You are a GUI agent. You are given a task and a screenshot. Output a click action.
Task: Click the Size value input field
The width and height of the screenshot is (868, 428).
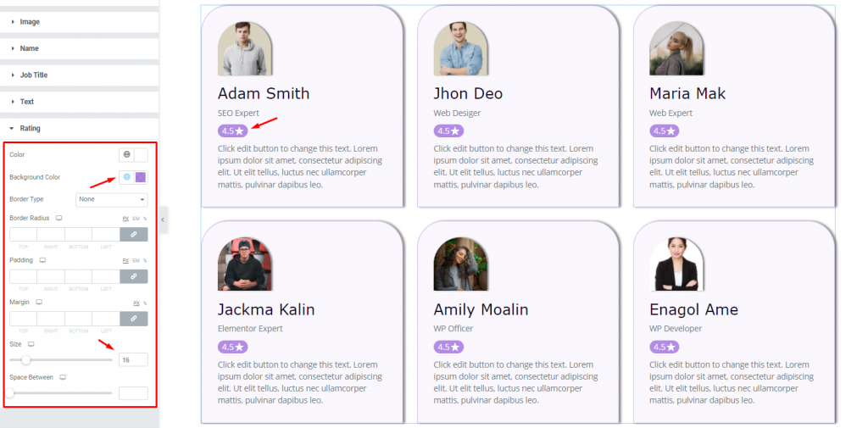[133, 360]
